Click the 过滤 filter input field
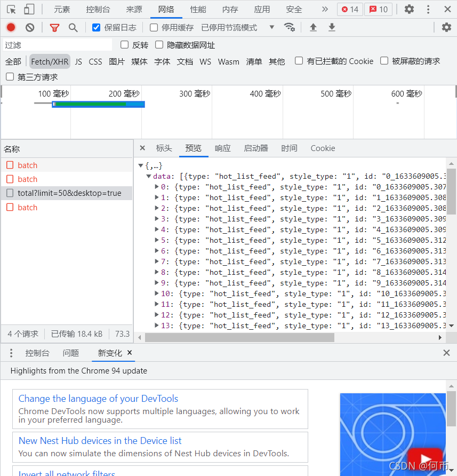The height and width of the screenshot is (476, 457). pos(58,45)
